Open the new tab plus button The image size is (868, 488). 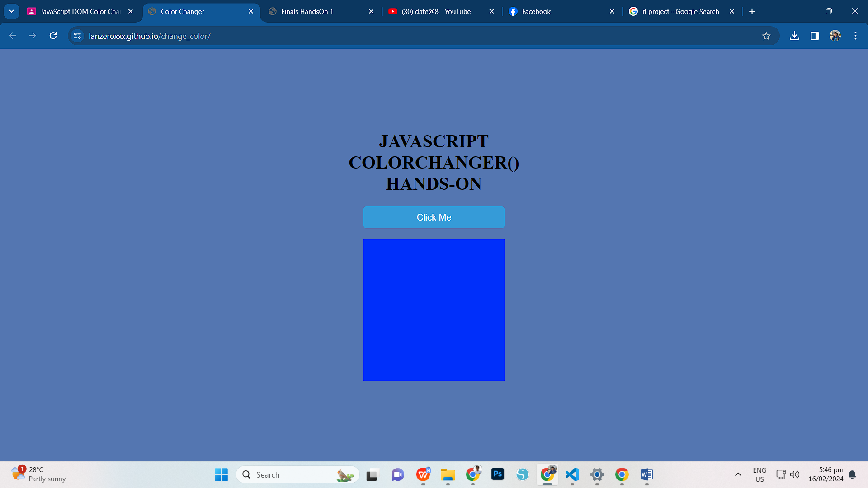pos(752,11)
